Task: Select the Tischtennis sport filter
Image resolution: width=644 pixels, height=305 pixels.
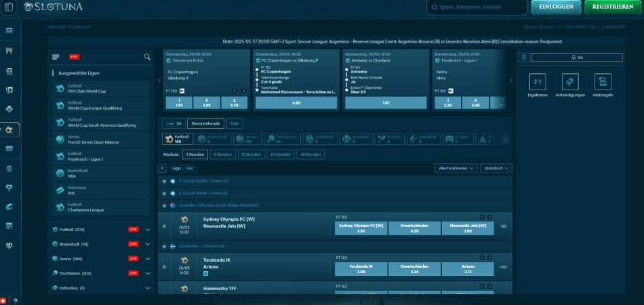Action: pyautogui.click(x=282, y=139)
